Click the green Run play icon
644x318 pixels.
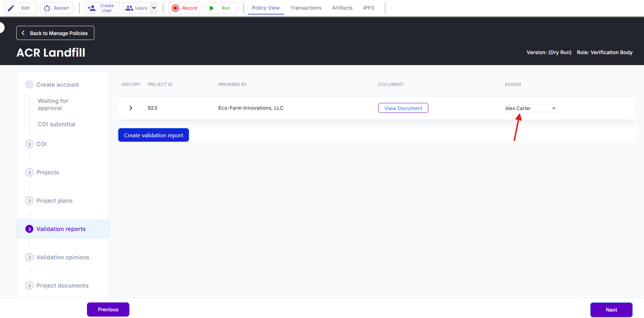tap(212, 8)
